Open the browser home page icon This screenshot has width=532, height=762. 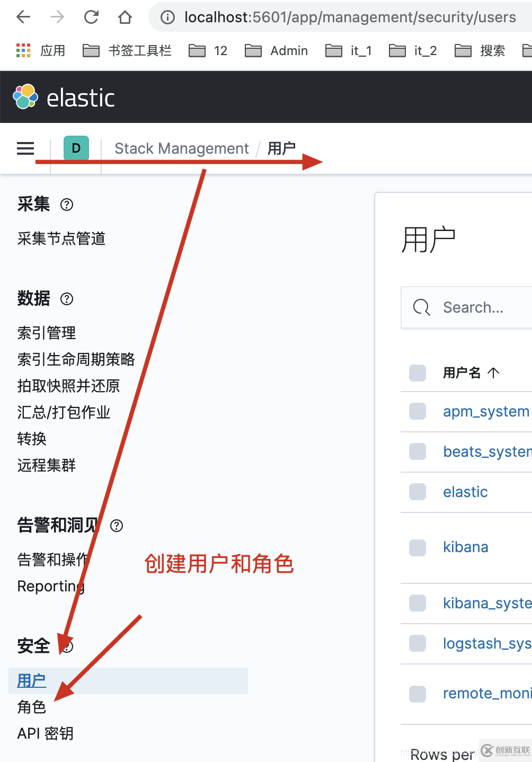(x=125, y=17)
